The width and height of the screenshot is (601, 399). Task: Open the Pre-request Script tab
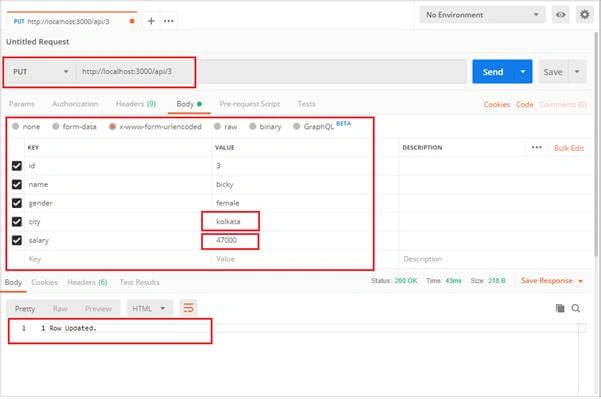point(250,104)
